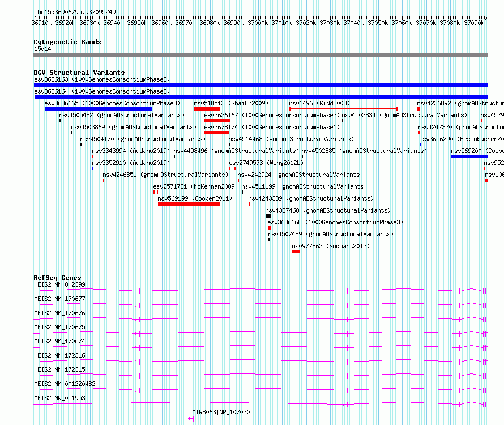Click nsv3352910 (Audano2019) label
Viewport: 504px width, 425px height.
pos(131,163)
